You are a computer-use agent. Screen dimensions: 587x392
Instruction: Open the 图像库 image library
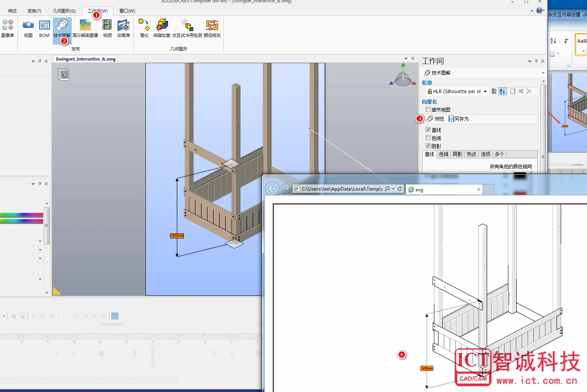pyautogui.click(x=8, y=28)
